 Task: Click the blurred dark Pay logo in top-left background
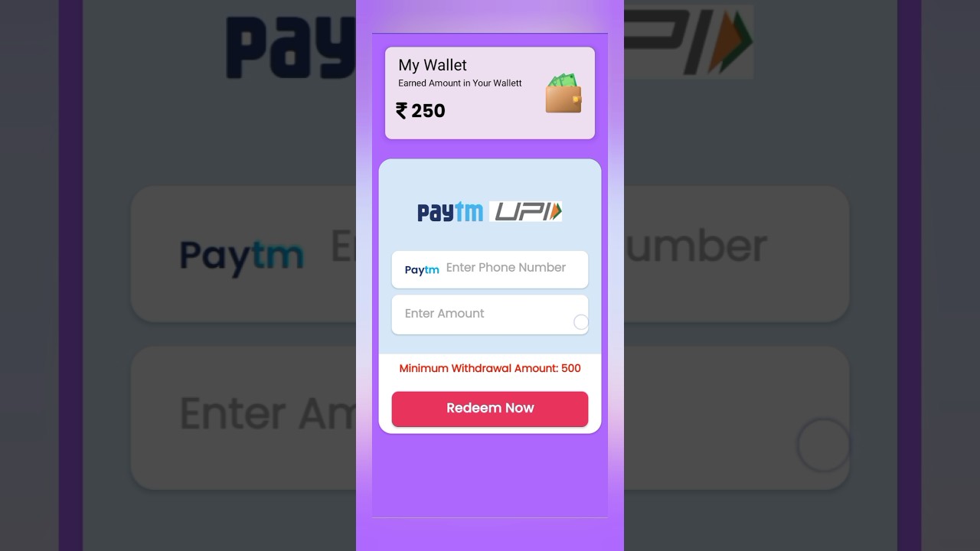[291, 47]
